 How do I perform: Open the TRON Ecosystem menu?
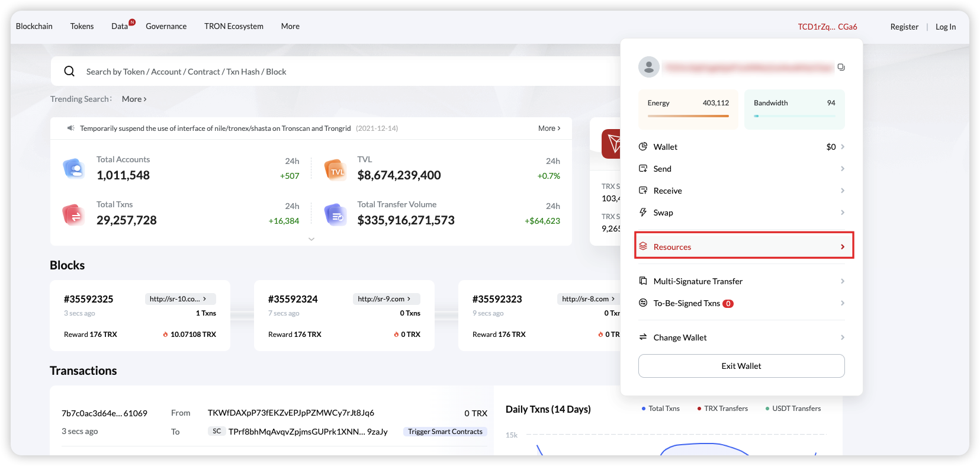tap(233, 27)
